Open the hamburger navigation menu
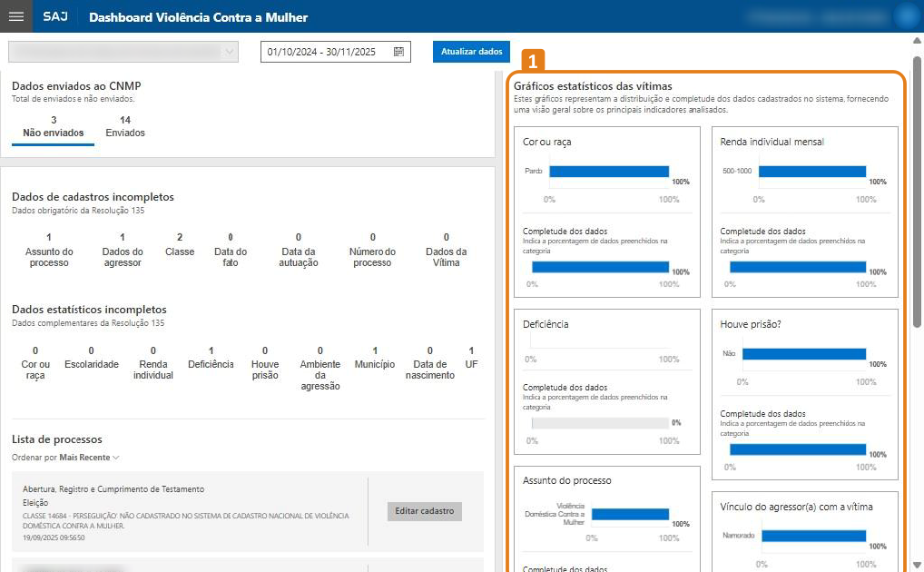The image size is (924, 572). coord(15,16)
